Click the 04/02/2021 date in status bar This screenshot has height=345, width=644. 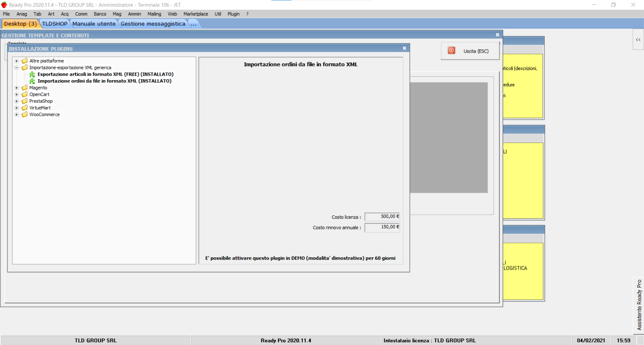click(591, 340)
